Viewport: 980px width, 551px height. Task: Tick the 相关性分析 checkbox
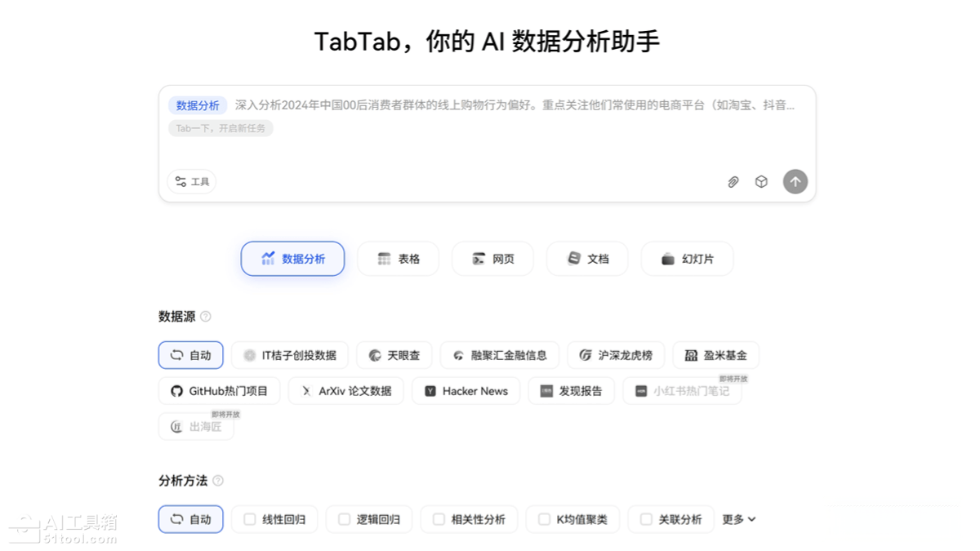coord(439,519)
